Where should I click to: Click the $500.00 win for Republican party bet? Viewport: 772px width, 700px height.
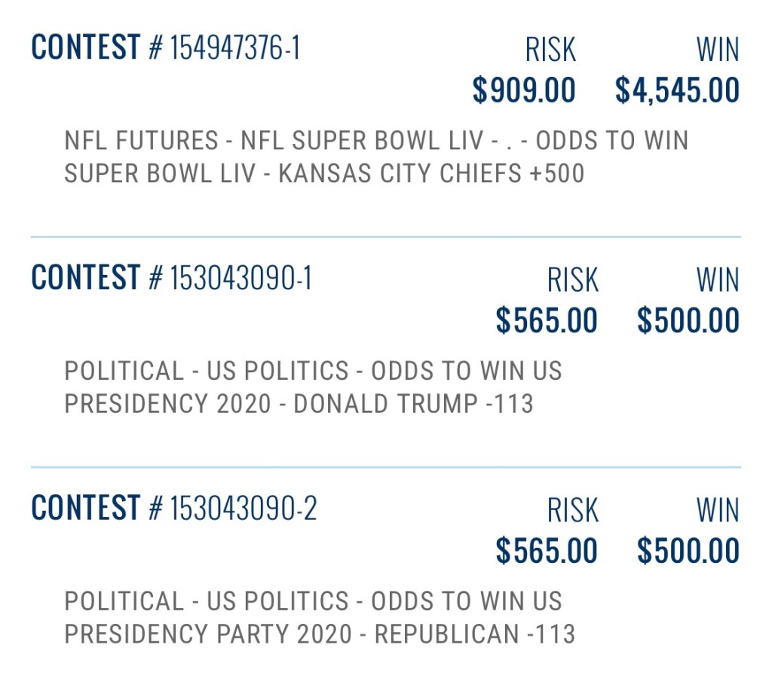[688, 552]
